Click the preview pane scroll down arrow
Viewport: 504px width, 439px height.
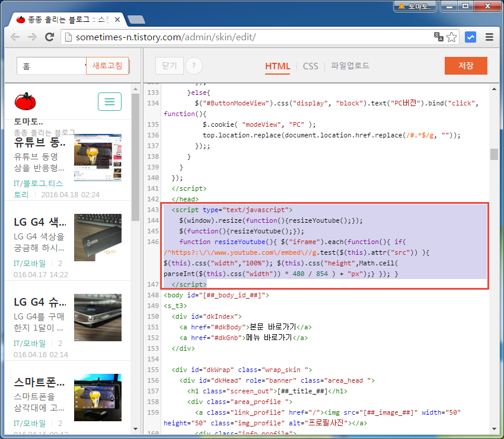[135, 429]
